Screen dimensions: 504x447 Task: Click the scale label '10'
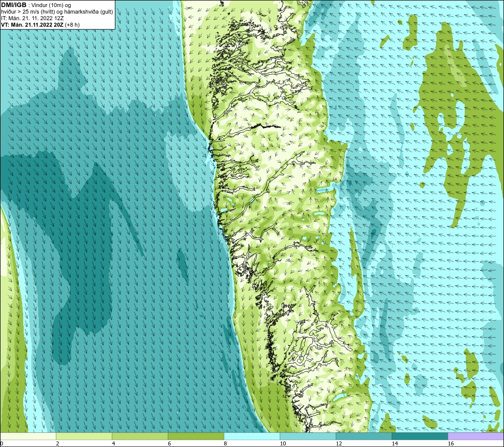click(283, 443)
